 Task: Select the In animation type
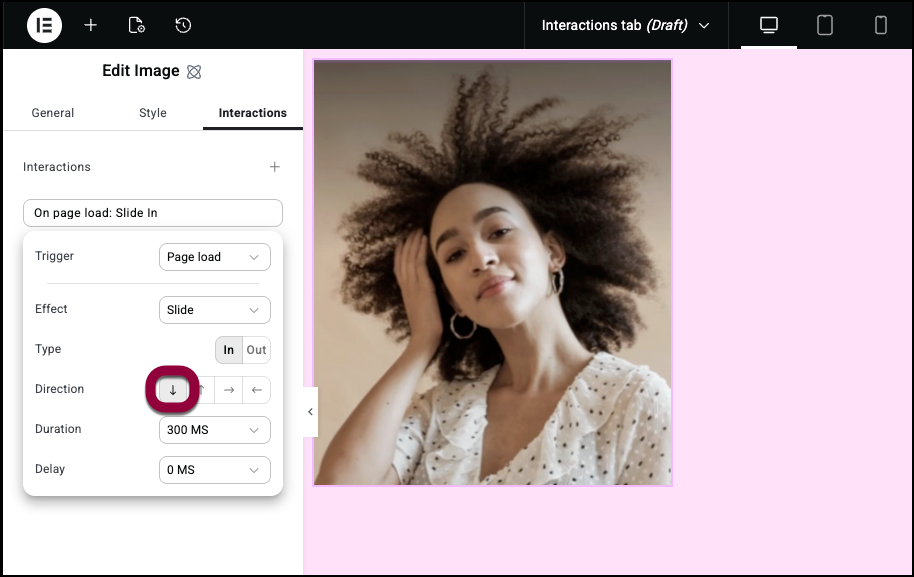coord(229,350)
